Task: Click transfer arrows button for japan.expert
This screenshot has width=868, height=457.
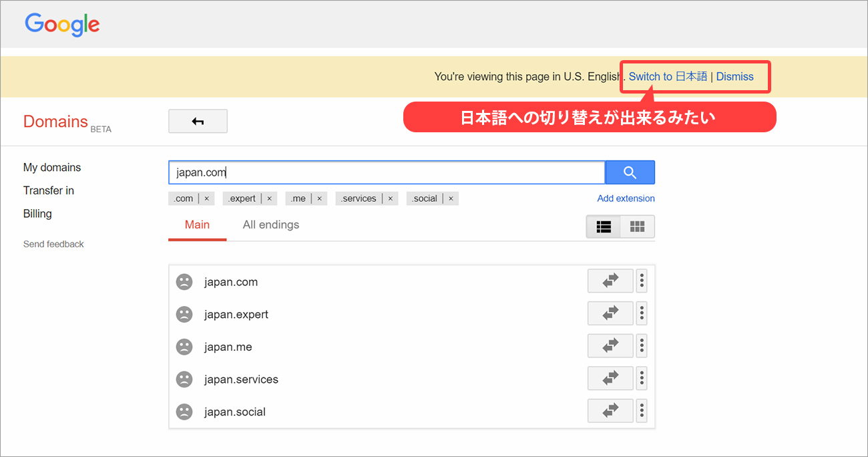Action: pyautogui.click(x=610, y=313)
